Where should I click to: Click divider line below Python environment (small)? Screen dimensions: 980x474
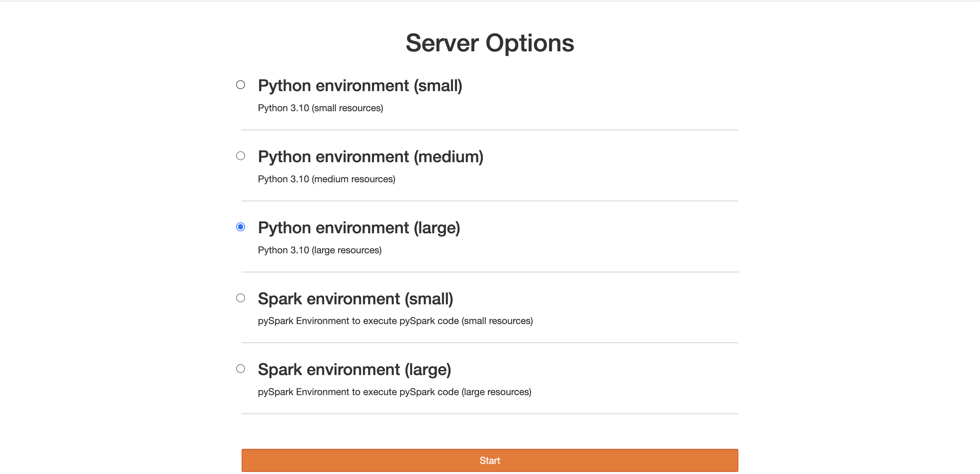(x=490, y=130)
